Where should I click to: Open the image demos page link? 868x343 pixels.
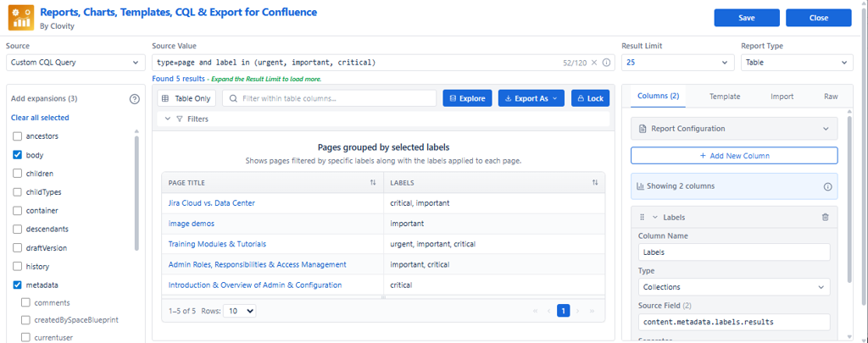[x=191, y=224]
